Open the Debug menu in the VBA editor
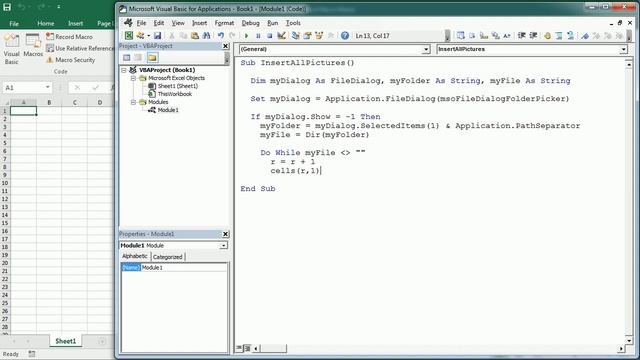Image resolution: width=640 pixels, height=360 pixels. tap(251, 23)
